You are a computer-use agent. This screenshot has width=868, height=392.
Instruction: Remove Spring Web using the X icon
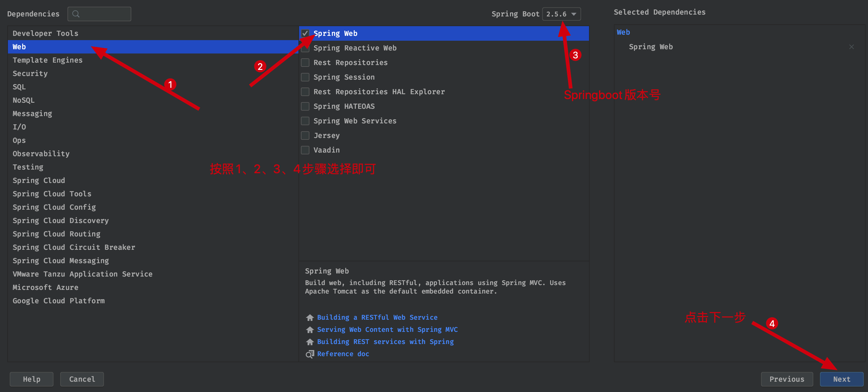(851, 47)
